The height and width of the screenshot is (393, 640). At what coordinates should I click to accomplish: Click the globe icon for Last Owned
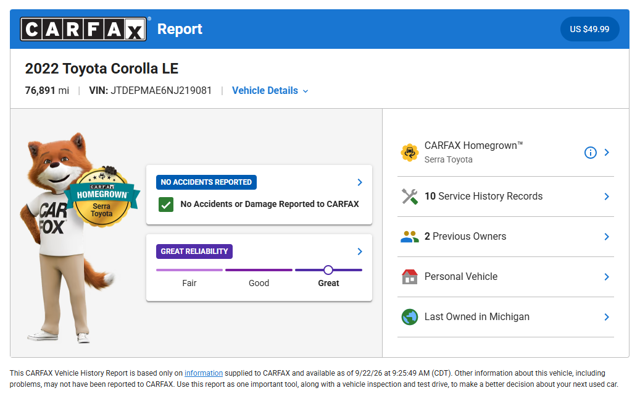point(409,317)
